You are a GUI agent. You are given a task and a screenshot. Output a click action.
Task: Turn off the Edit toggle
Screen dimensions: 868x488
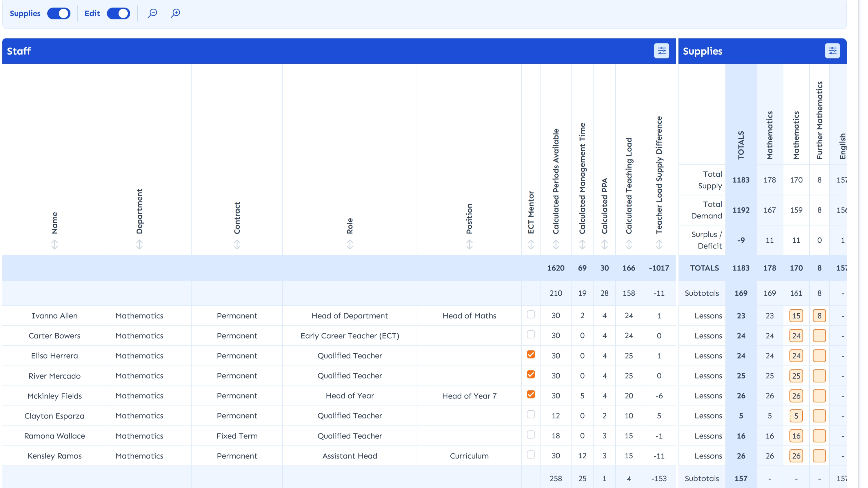click(119, 13)
